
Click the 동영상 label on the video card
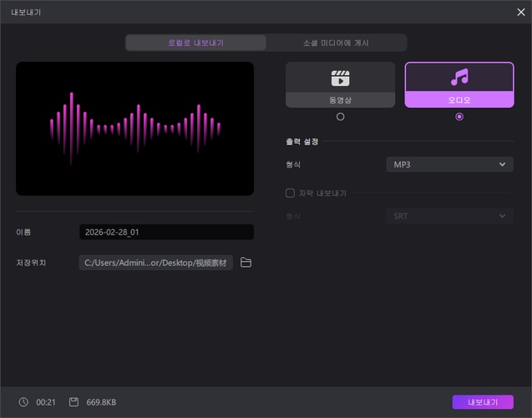340,100
